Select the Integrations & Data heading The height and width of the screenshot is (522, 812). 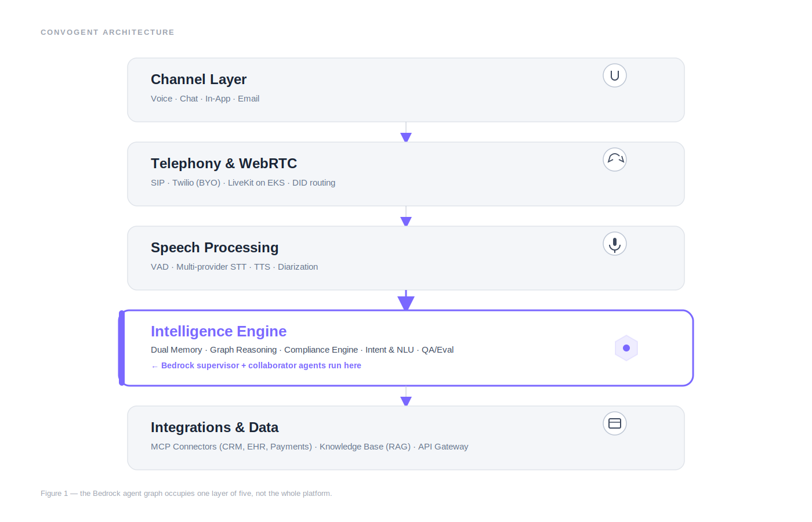(215, 427)
